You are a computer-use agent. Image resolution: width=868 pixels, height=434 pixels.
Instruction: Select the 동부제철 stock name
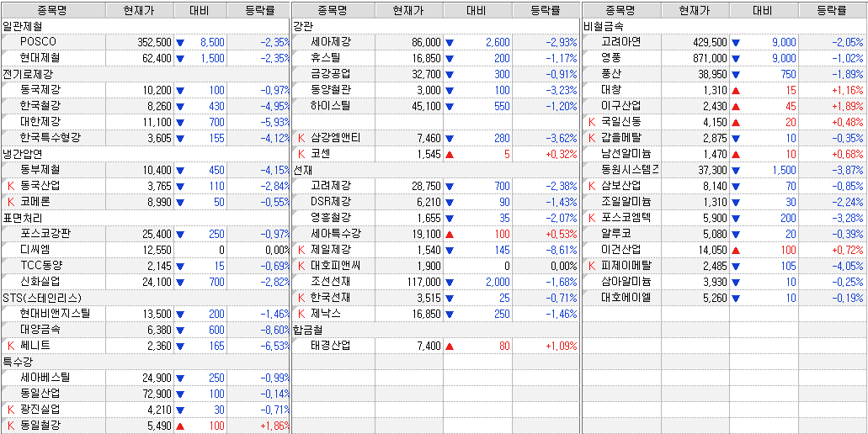coord(40,170)
